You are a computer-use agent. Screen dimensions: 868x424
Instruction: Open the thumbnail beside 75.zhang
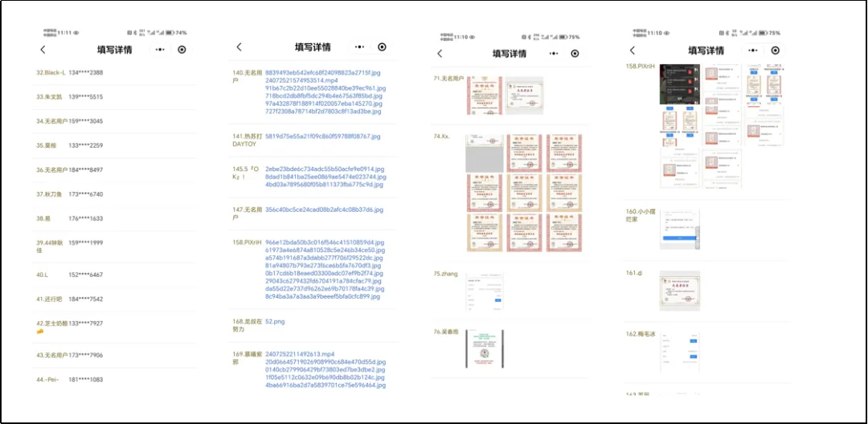coord(485,291)
